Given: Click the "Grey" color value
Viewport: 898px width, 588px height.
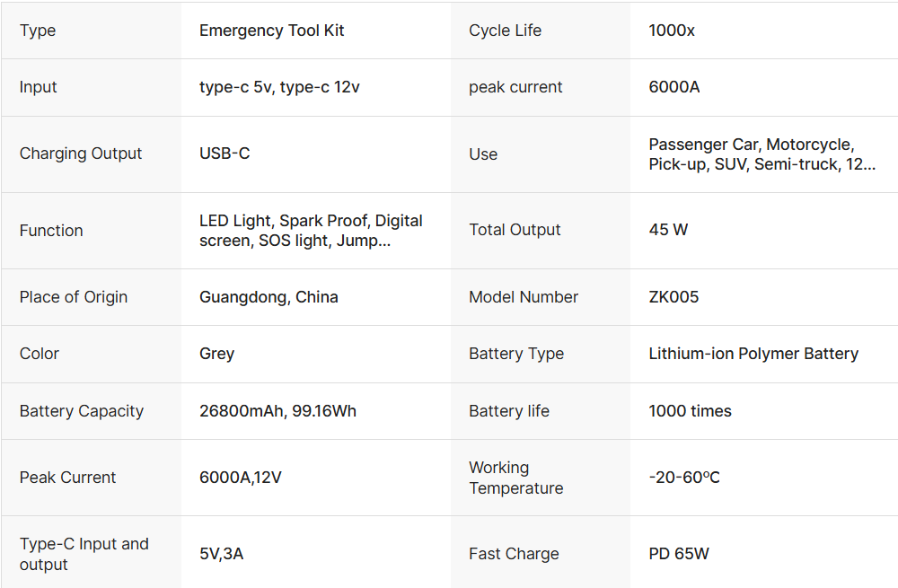Looking at the screenshot, I should click(x=216, y=354).
